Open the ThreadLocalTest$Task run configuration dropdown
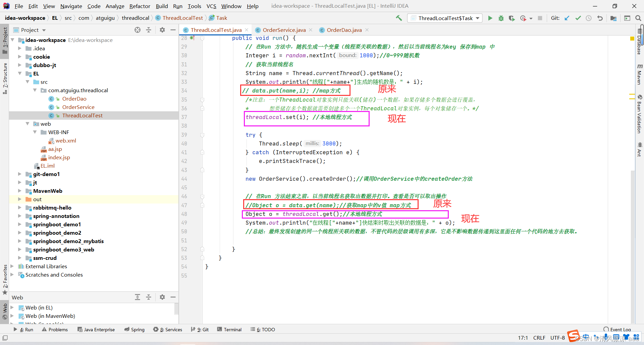 [x=445, y=18]
